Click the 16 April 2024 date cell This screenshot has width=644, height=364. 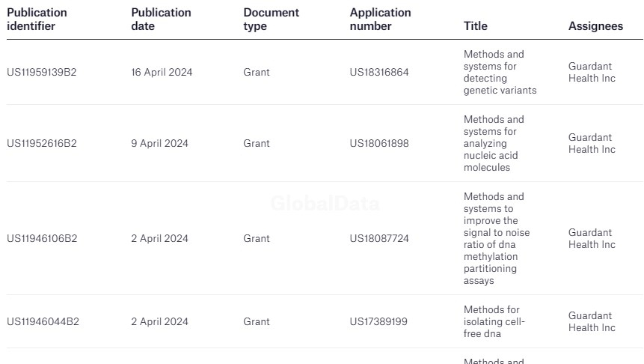(x=162, y=73)
